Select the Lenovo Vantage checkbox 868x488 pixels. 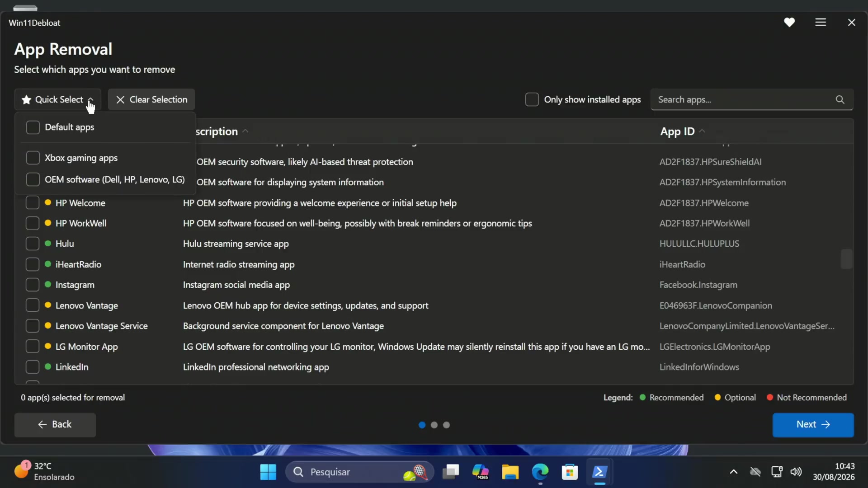click(33, 305)
